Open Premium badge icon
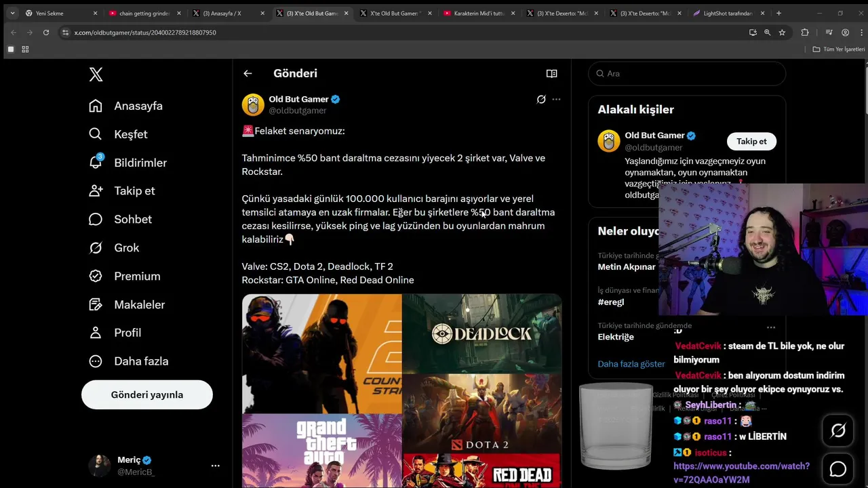 96,276
